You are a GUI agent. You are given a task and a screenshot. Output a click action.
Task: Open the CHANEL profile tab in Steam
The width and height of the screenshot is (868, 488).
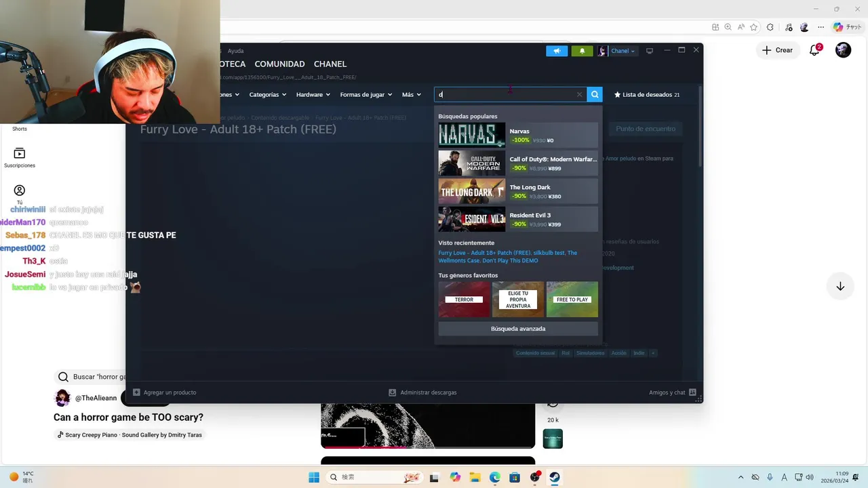[330, 64]
